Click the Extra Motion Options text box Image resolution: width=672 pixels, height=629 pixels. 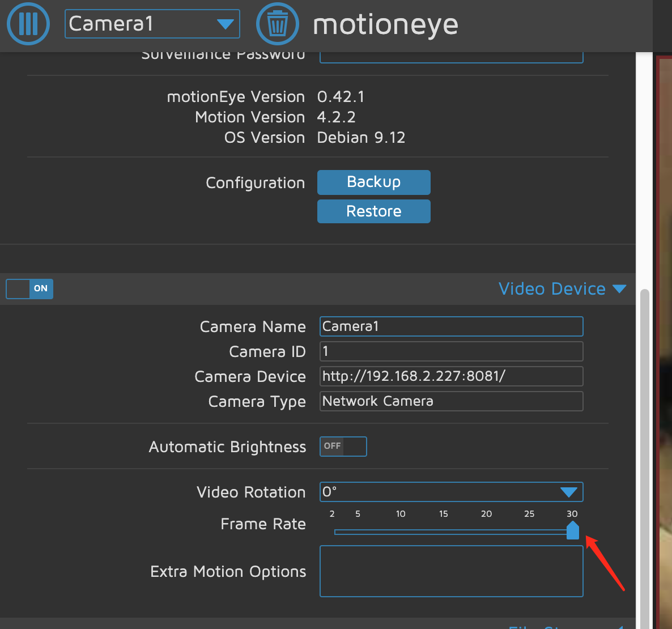pos(451,571)
